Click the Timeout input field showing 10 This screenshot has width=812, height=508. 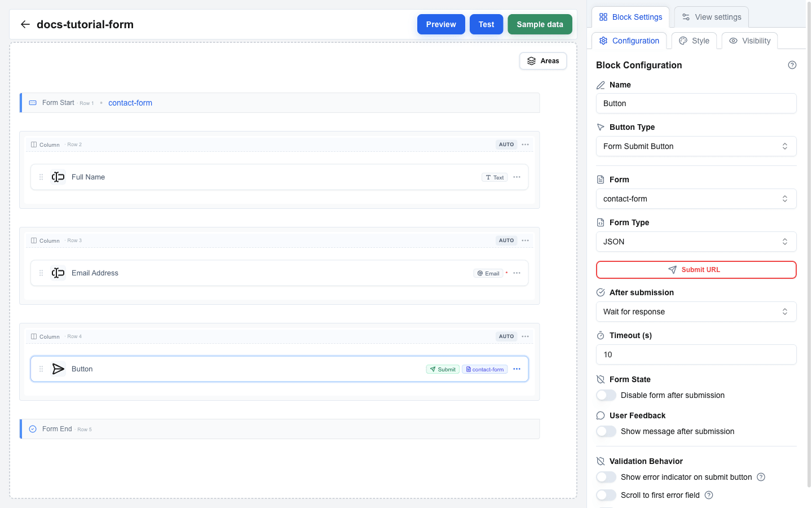click(x=696, y=354)
